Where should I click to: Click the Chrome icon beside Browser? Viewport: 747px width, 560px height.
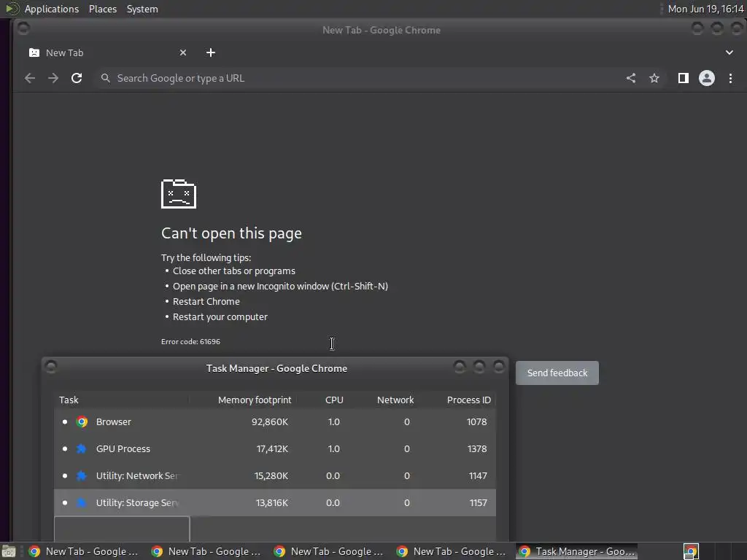click(82, 422)
